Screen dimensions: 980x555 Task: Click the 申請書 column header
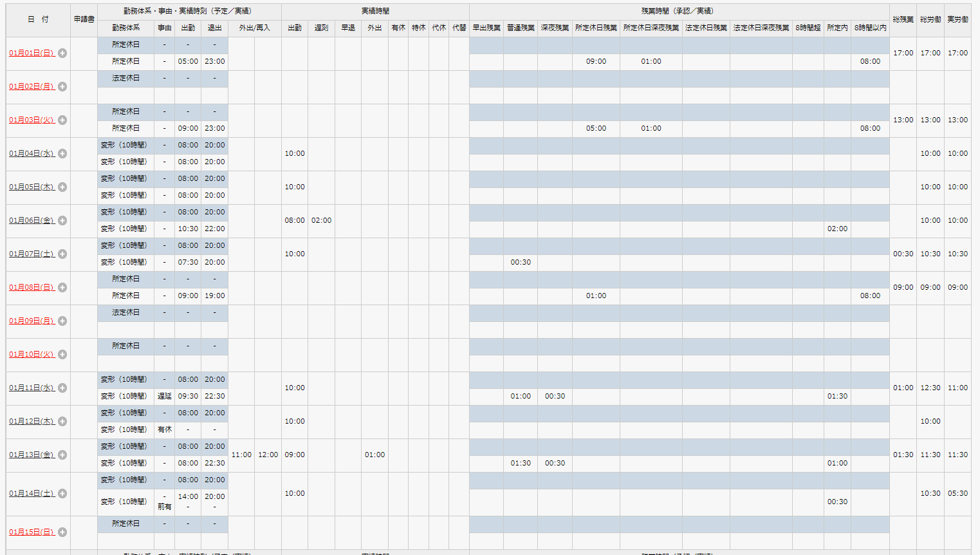click(84, 20)
